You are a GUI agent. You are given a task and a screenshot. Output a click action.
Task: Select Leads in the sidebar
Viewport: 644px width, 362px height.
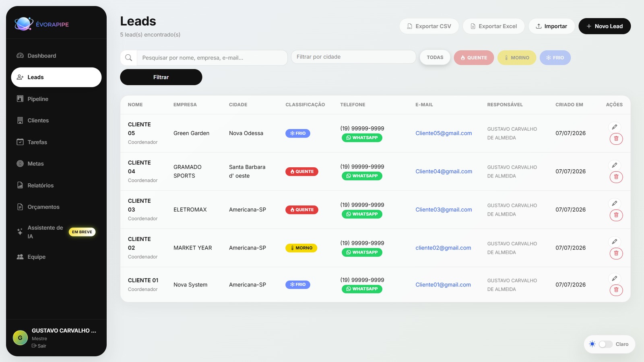pos(56,77)
